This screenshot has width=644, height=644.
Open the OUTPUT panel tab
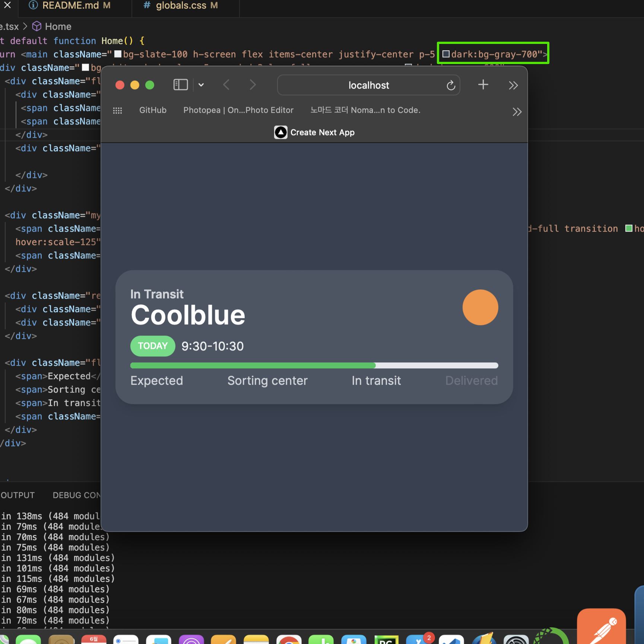coord(18,495)
